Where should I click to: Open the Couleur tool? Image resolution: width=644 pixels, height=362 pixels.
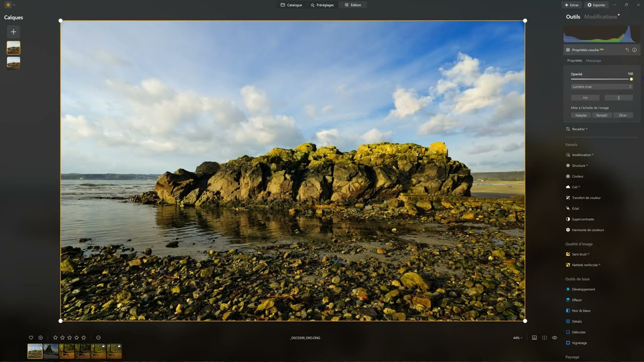[575, 176]
